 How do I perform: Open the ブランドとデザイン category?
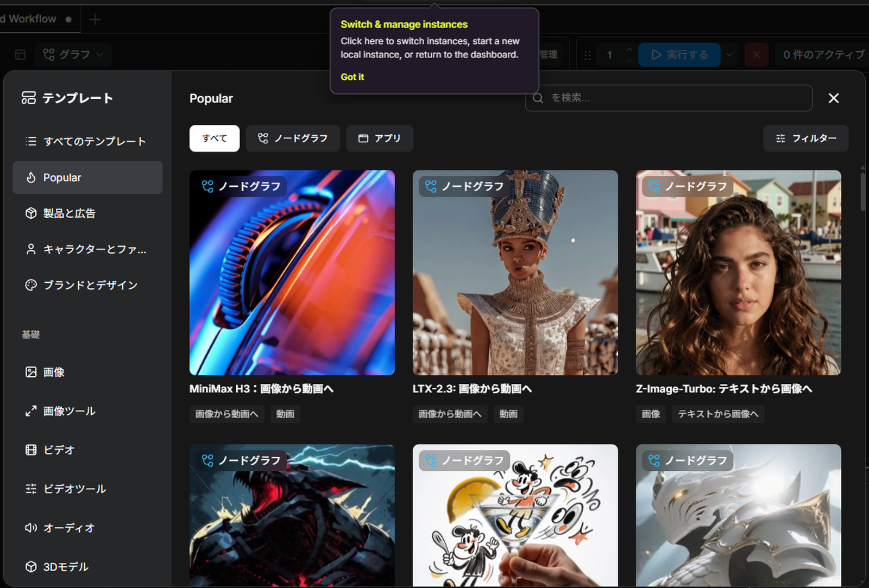tap(87, 285)
